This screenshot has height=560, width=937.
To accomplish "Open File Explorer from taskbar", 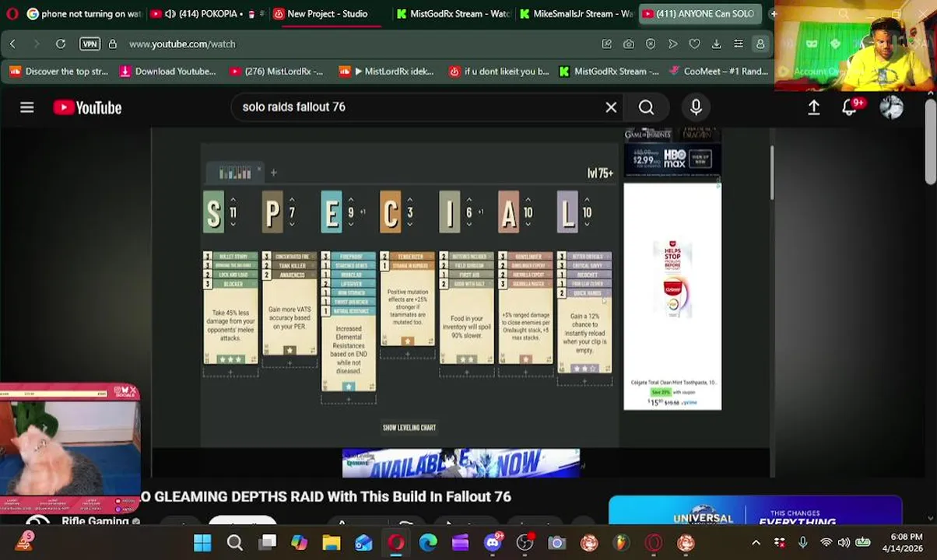I will pyautogui.click(x=332, y=543).
